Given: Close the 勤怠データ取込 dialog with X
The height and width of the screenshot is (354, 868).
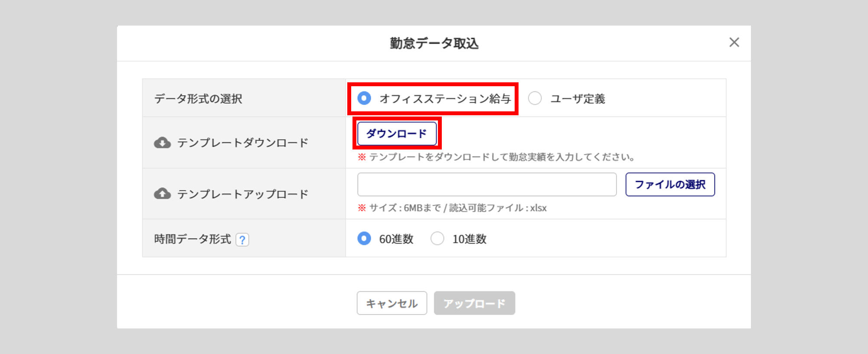Looking at the screenshot, I should [x=734, y=42].
